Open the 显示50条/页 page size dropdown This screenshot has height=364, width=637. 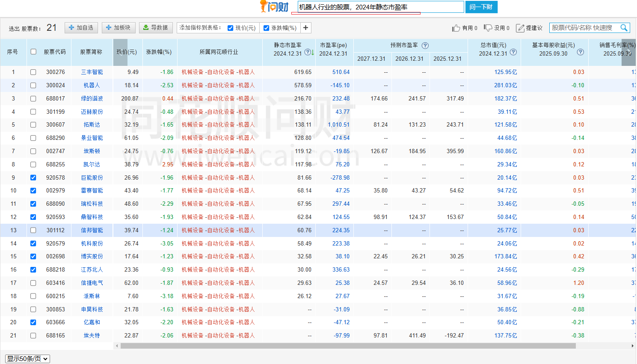point(27,359)
